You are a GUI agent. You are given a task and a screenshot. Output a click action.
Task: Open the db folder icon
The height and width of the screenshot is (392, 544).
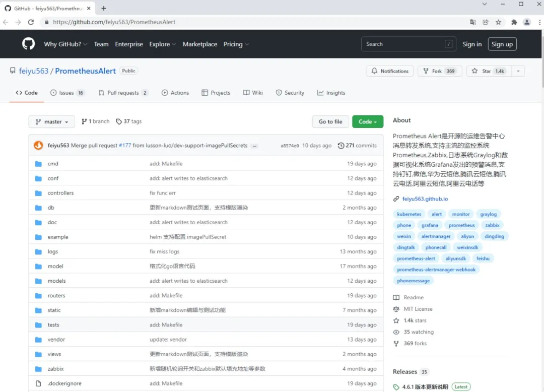38,208
